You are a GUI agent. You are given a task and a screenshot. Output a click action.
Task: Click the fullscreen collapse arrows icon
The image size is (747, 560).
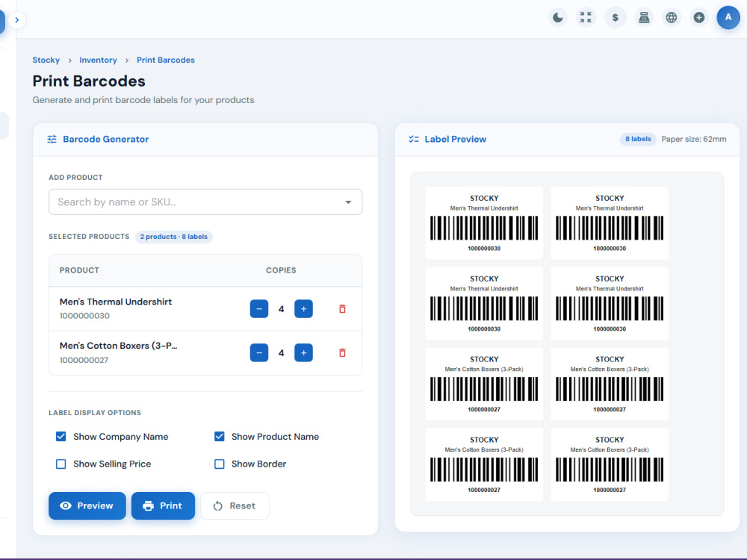point(586,18)
